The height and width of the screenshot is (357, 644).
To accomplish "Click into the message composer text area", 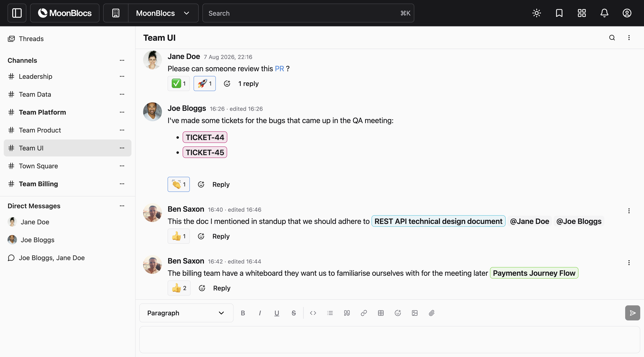I will click(x=389, y=340).
